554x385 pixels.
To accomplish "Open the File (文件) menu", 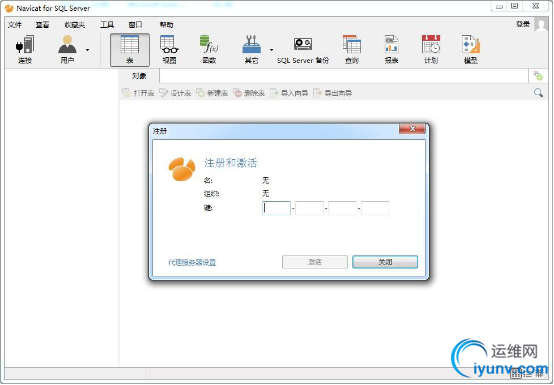I will coord(15,25).
